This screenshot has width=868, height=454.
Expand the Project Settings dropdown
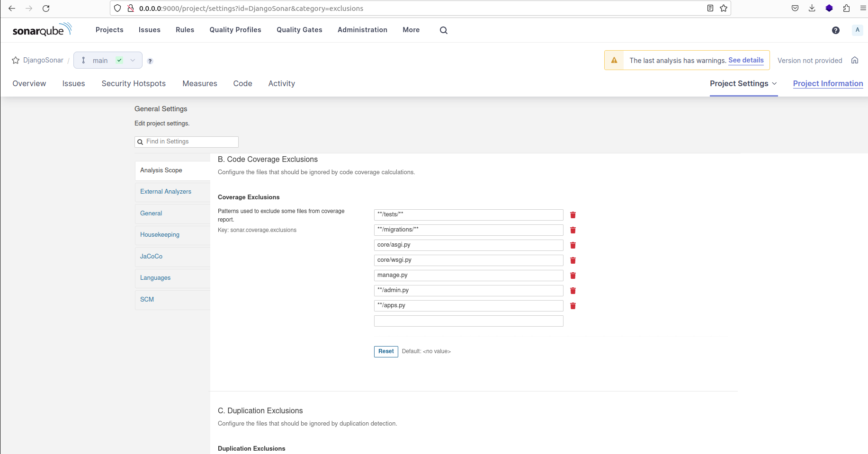coord(743,83)
